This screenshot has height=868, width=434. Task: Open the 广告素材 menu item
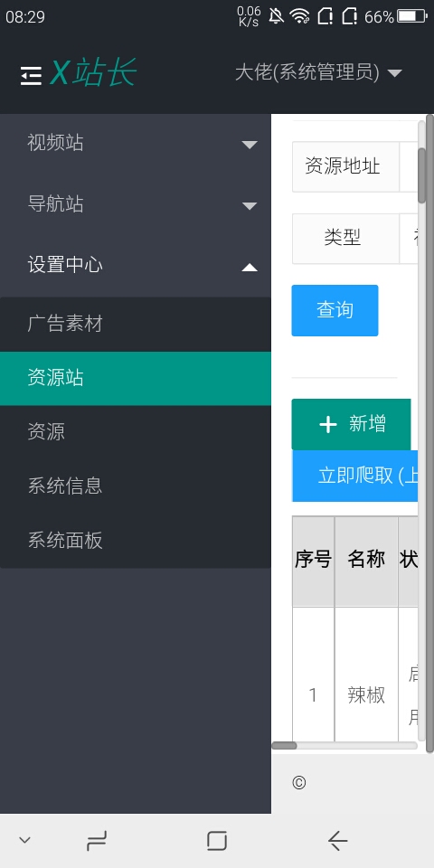tap(136, 325)
